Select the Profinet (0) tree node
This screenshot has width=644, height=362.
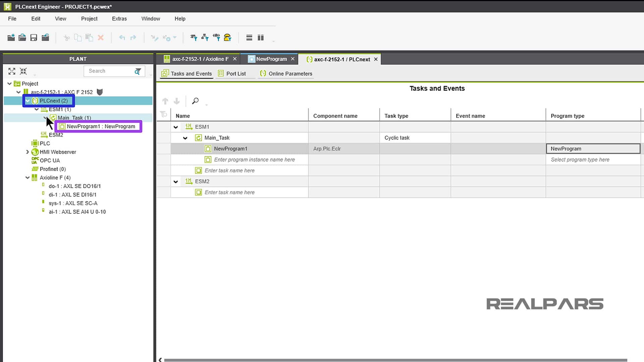(x=49, y=169)
